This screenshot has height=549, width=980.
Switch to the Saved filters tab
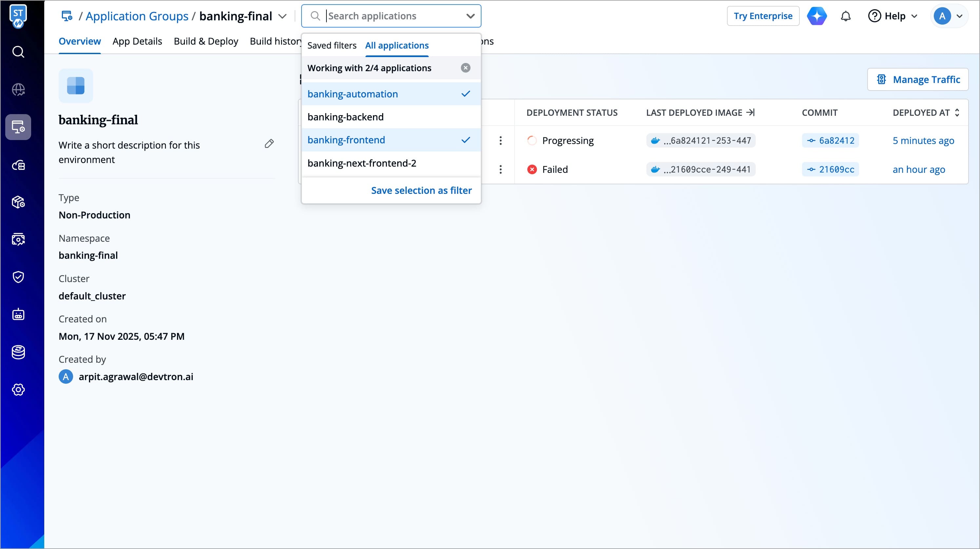331,45
